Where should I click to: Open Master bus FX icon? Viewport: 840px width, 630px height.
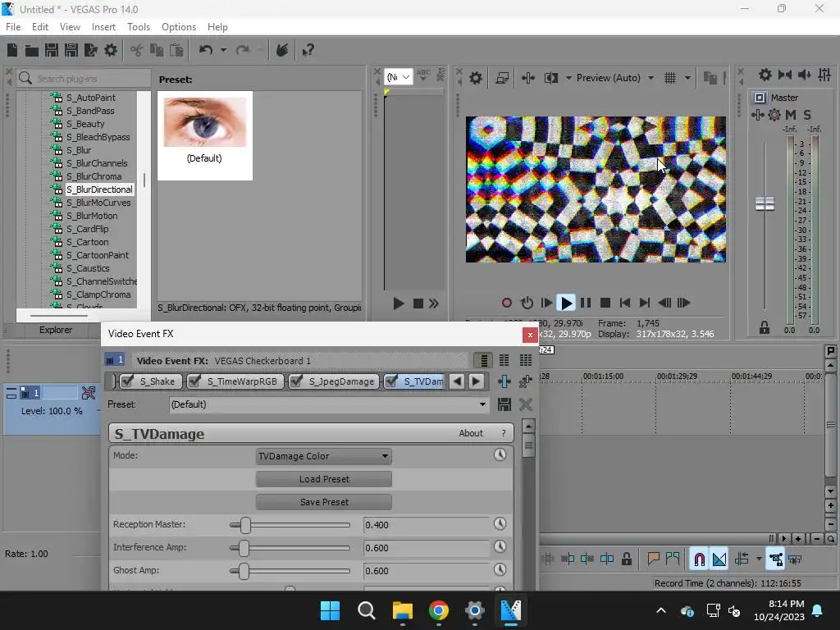tap(757, 115)
